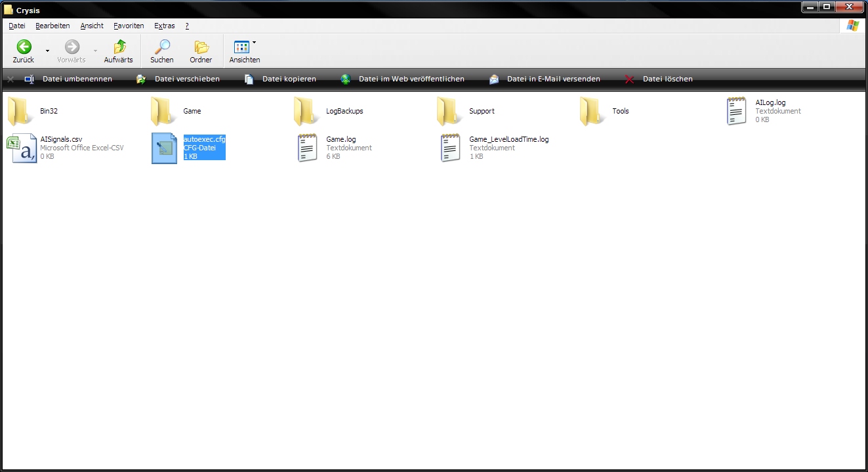Click the LogBackups folder name
This screenshot has width=868, height=472.
[344, 112]
